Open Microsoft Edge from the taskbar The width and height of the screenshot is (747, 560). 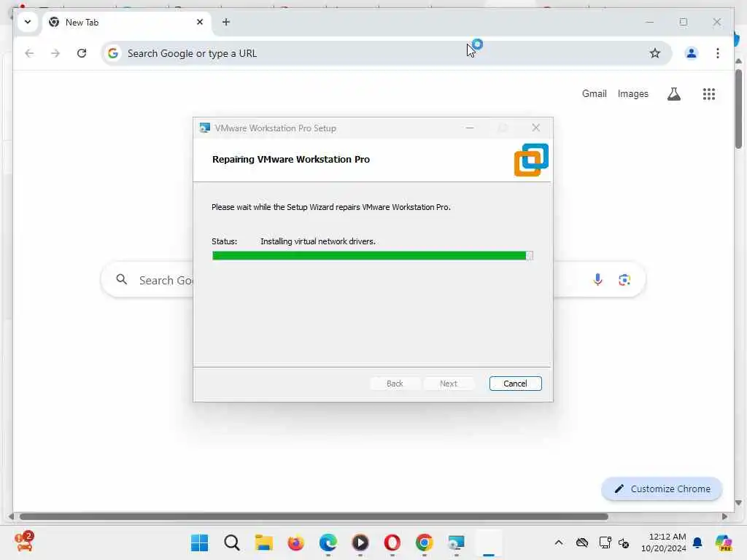click(x=328, y=542)
